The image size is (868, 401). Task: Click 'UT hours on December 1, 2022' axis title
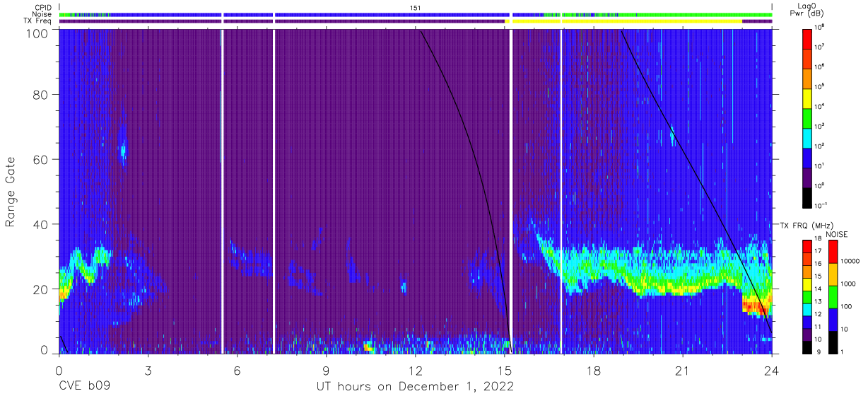click(x=414, y=387)
